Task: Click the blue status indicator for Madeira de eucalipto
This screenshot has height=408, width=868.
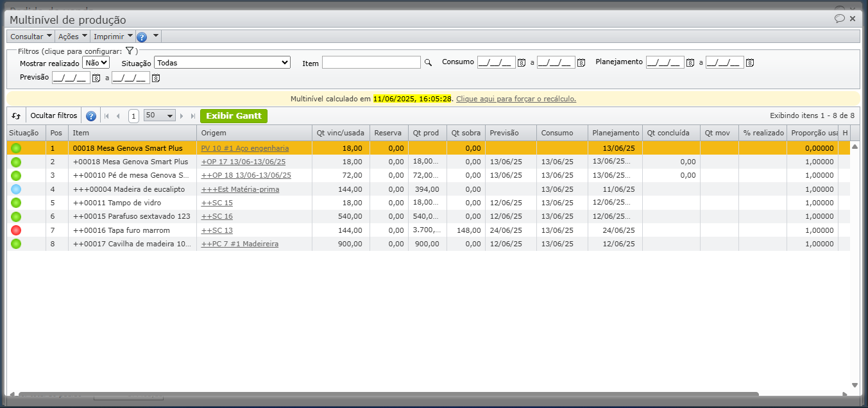Action: pyautogui.click(x=16, y=189)
